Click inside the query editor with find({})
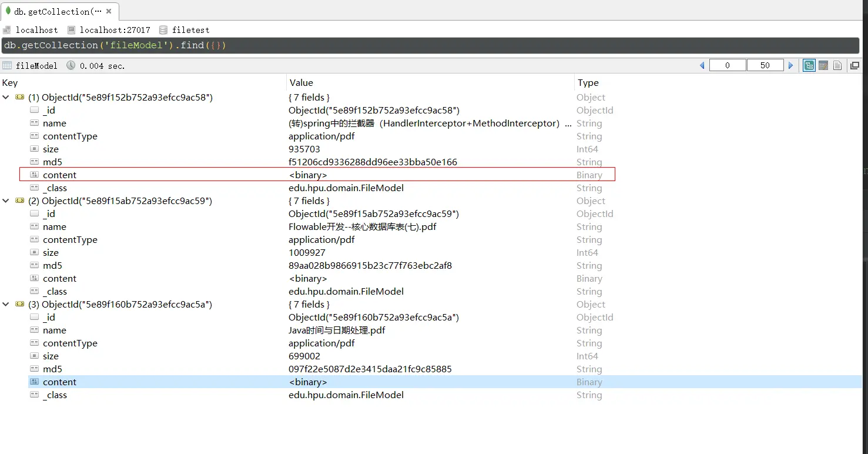Image resolution: width=868 pixels, height=454 pixels. point(431,45)
